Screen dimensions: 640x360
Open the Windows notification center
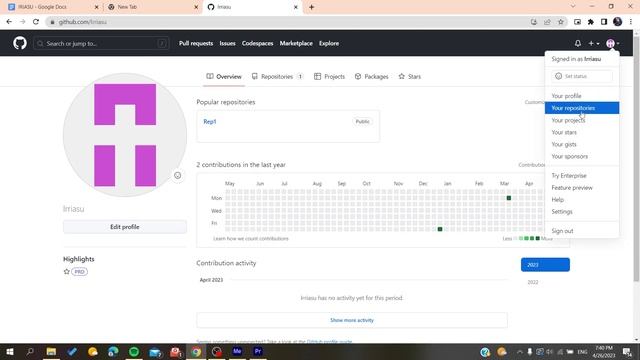point(627,351)
